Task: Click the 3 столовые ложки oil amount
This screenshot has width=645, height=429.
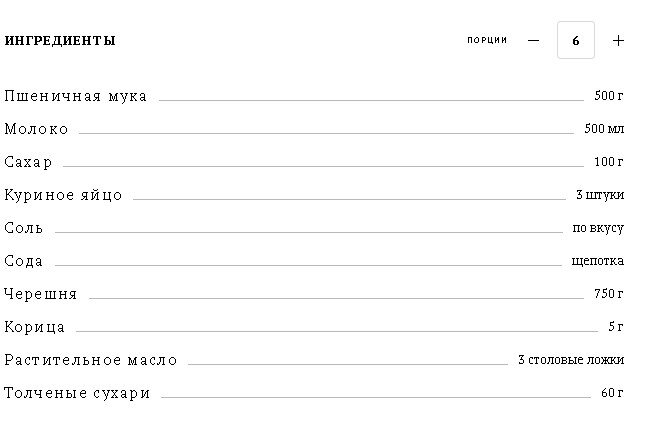Action: click(571, 360)
